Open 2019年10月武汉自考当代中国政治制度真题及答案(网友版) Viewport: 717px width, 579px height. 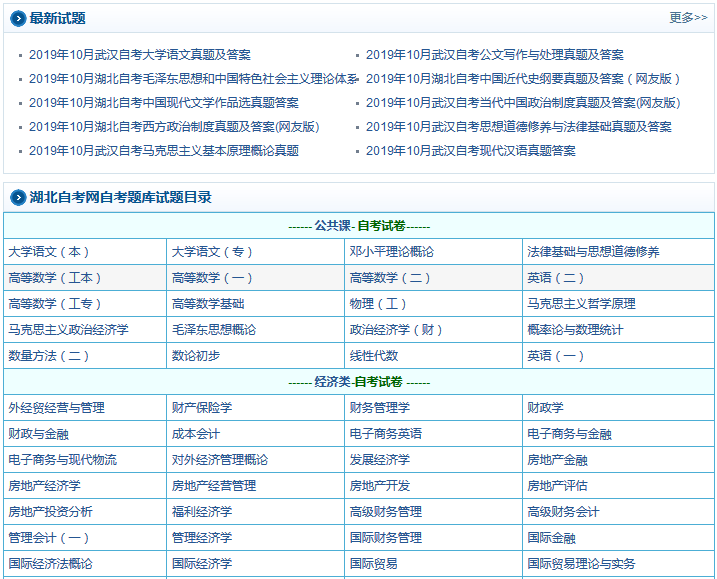pos(523,102)
